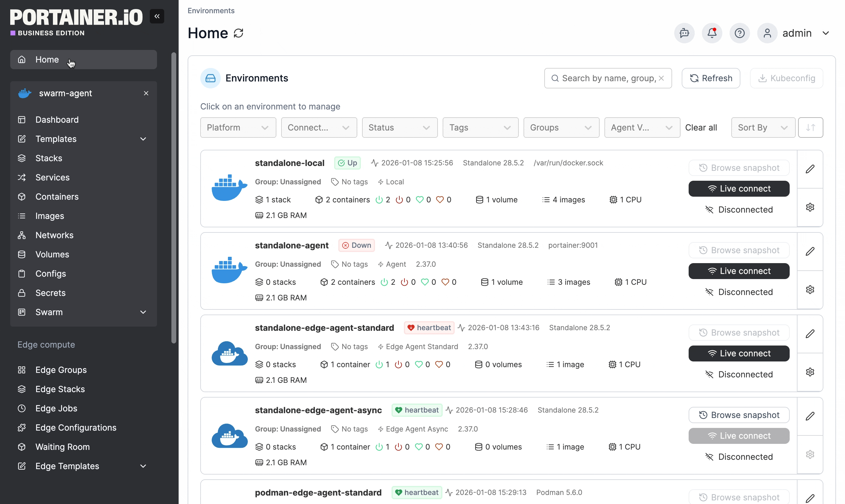This screenshot has width=845, height=504.
Task: Open the Sort By dropdown
Action: pos(763,128)
